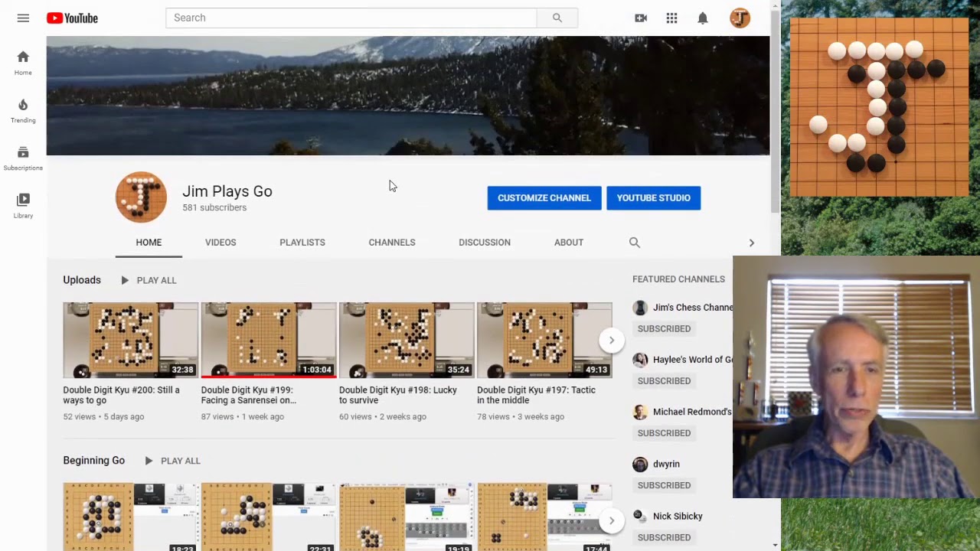Image resolution: width=980 pixels, height=551 pixels.
Task: Click the dwyrin channel name
Action: point(666,464)
